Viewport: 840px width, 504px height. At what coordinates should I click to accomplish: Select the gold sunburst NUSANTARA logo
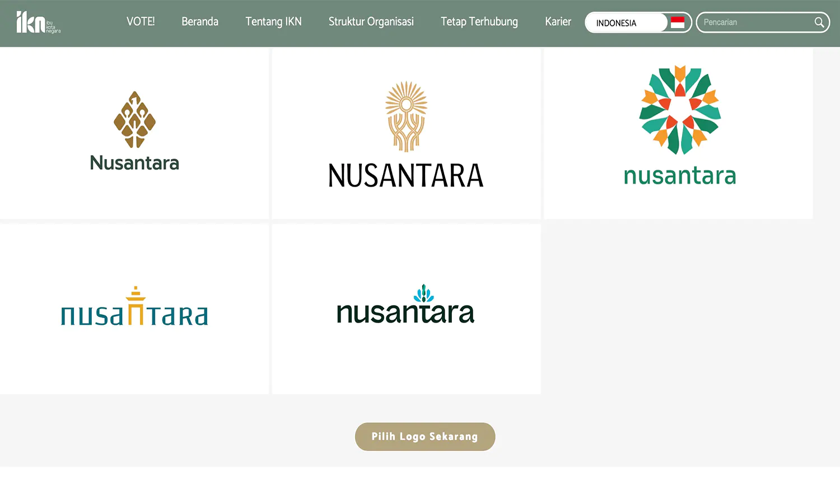(407, 133)
